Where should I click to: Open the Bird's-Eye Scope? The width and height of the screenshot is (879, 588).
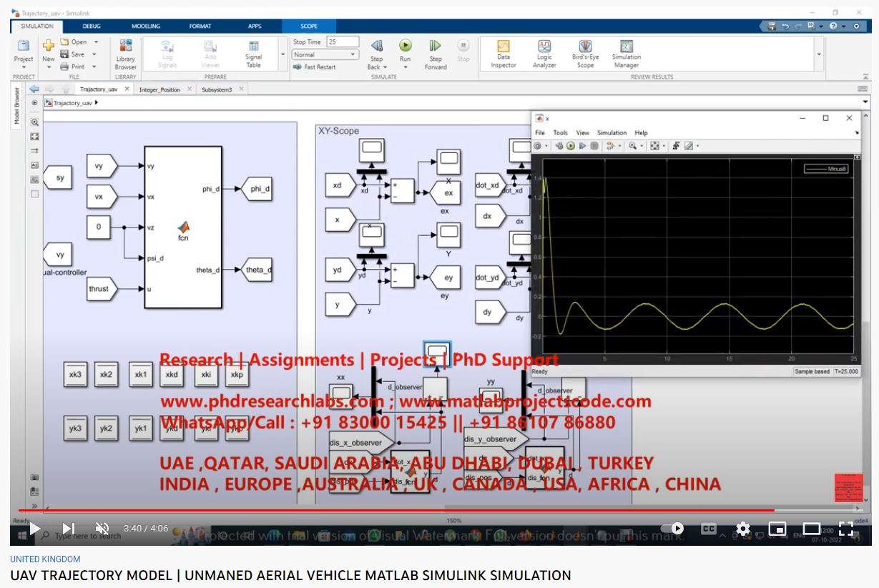click(585, 47)
